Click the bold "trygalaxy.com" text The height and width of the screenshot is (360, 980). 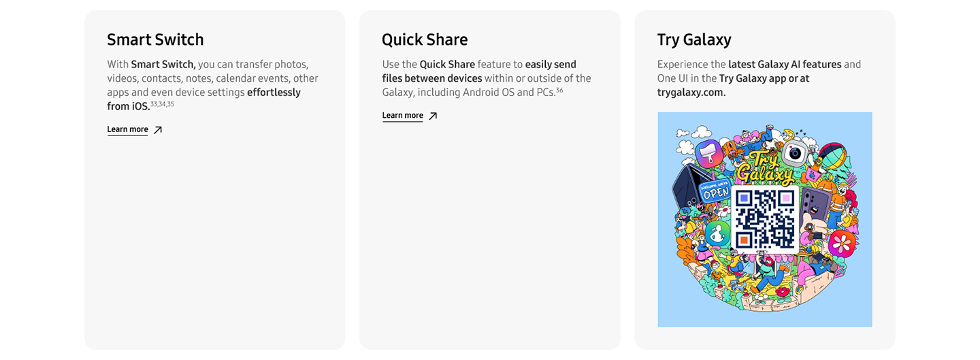(691, 93)
